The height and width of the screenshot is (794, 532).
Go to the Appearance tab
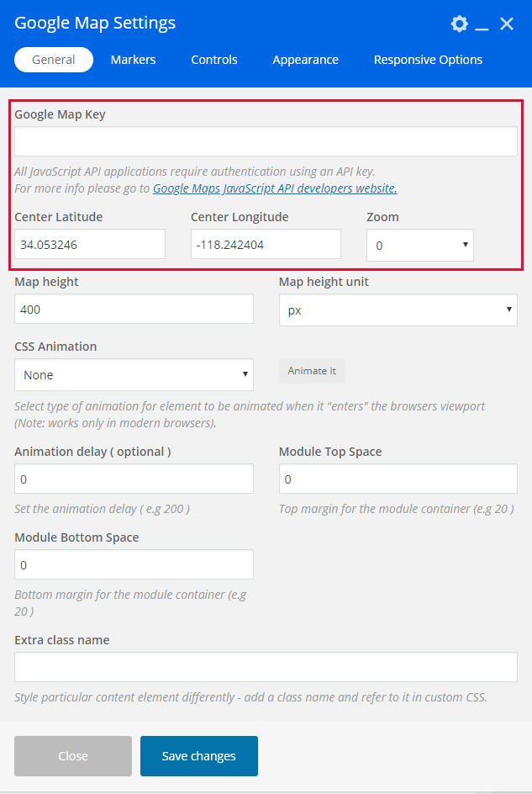(x=305, y=60)
